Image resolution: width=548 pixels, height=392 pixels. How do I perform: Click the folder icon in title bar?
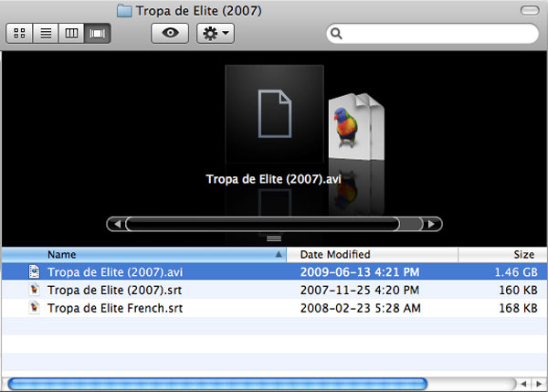coord(124,11)
